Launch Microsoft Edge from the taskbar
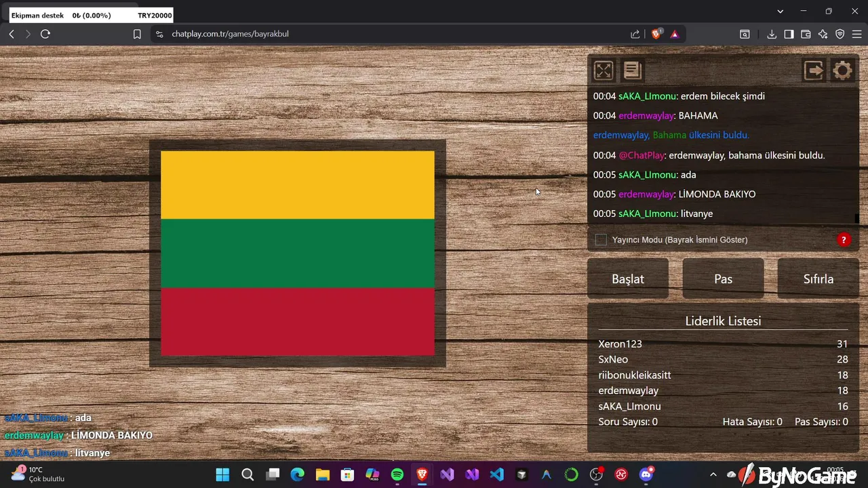The height and width of the screenshot is (488, 868). point(298,474)
